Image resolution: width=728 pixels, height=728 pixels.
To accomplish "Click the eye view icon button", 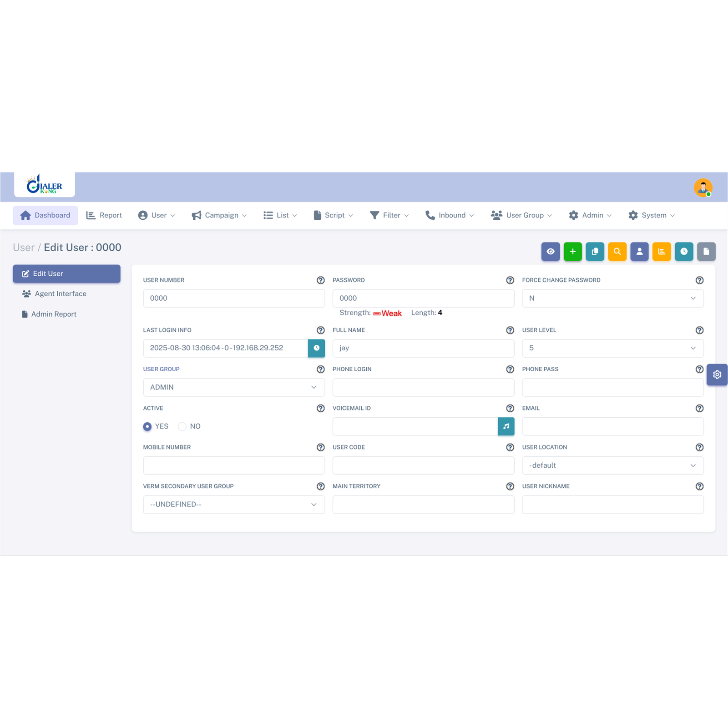I will (550, 251).
